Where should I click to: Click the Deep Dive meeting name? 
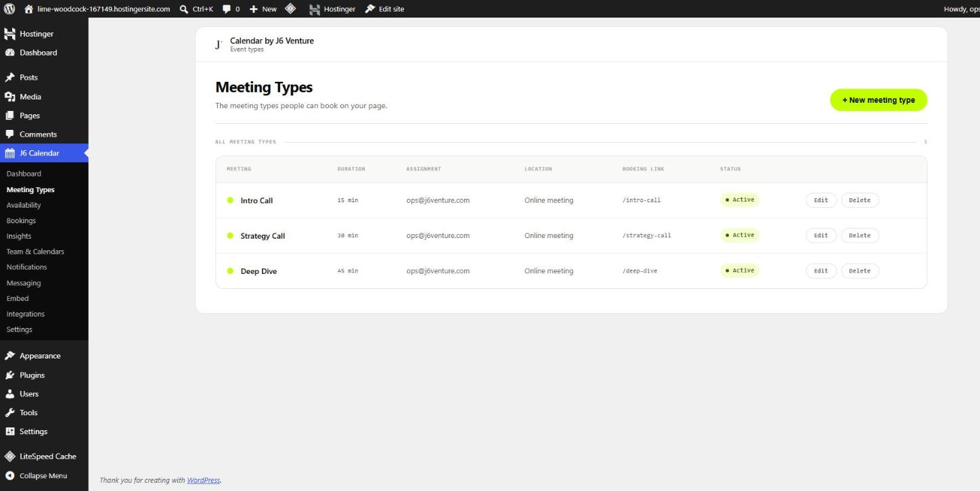pyautogui.click(x=259, y=271)
